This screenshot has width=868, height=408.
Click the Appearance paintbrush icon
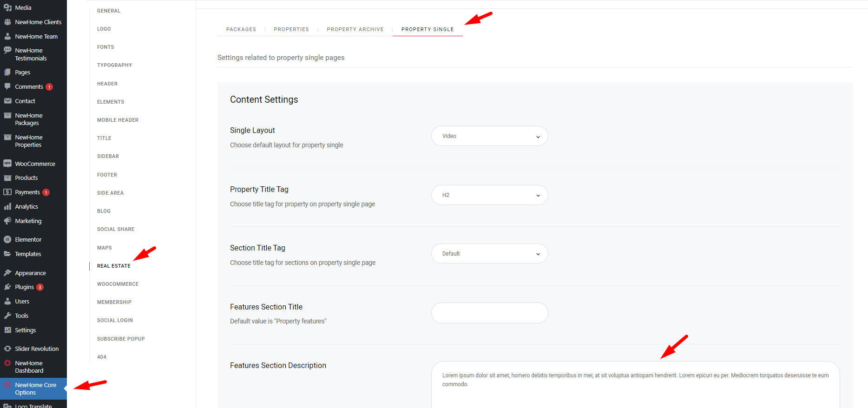coord(7,273)
